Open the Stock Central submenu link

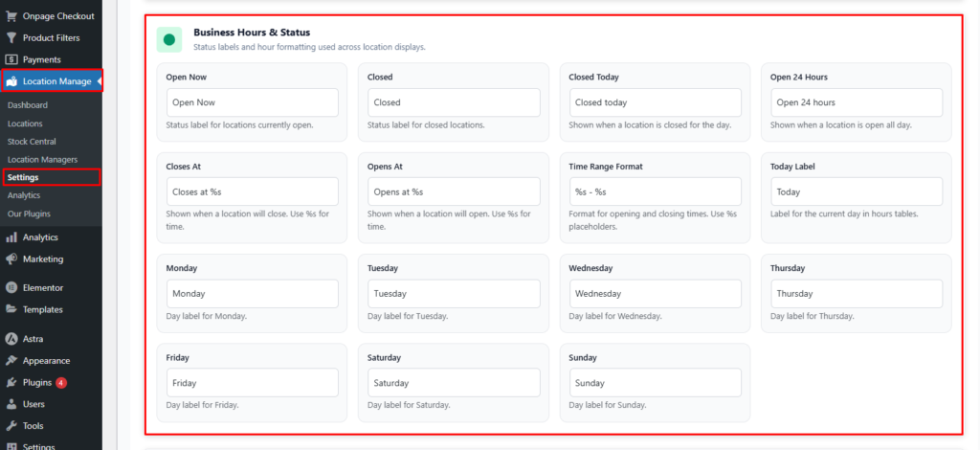32,142
